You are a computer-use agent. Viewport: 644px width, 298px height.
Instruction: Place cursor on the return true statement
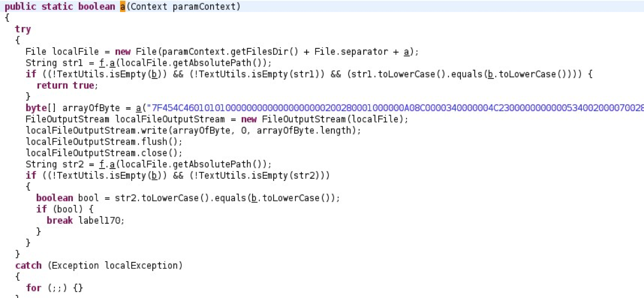pos(66,85)
